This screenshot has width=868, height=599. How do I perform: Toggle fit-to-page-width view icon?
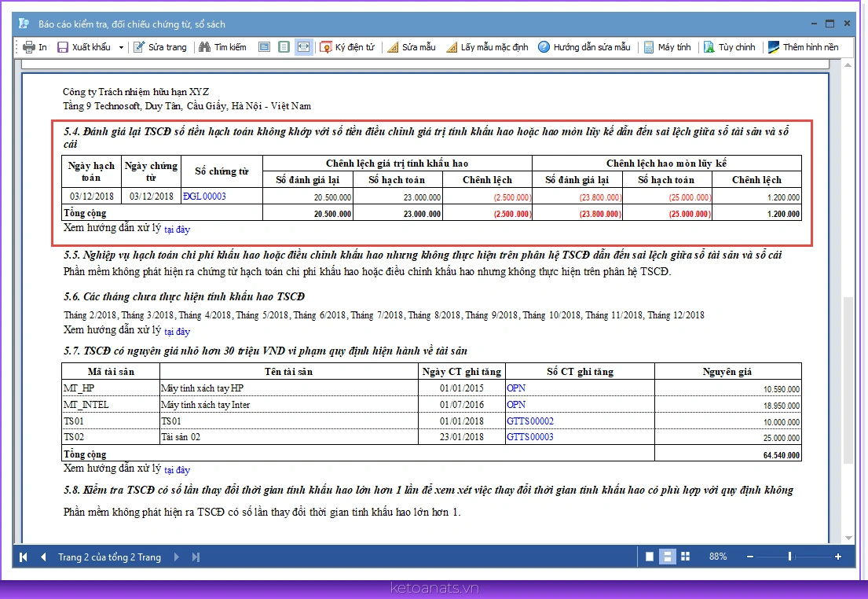pos(303,47)
